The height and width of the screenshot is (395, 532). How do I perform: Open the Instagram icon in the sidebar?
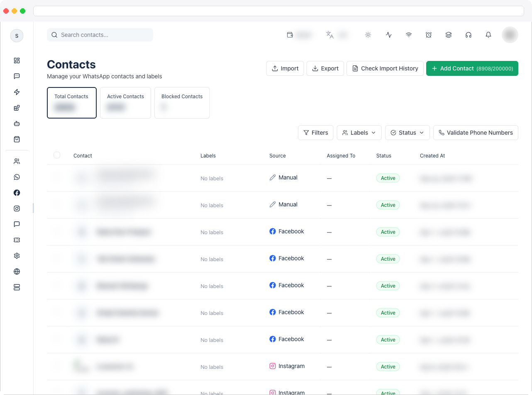click(17, 208)
